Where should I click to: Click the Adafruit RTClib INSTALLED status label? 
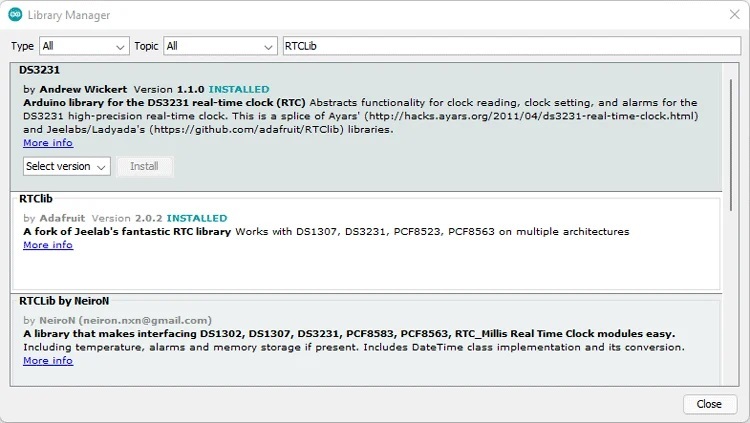point(197,218)
